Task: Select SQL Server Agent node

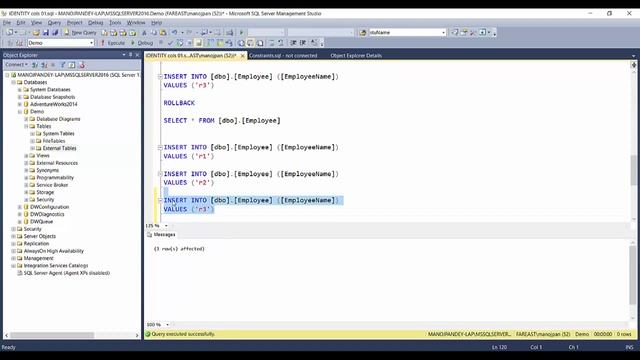Action: point(67,273)
